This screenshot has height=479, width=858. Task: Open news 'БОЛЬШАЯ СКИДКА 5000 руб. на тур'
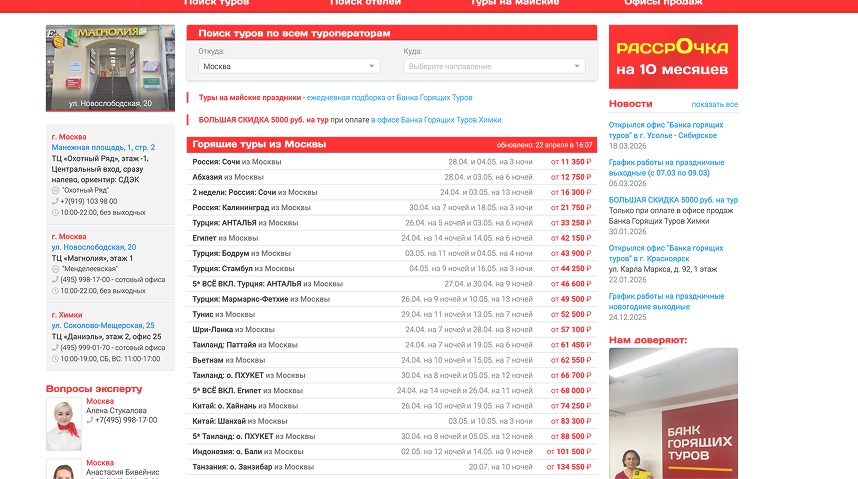674,200
